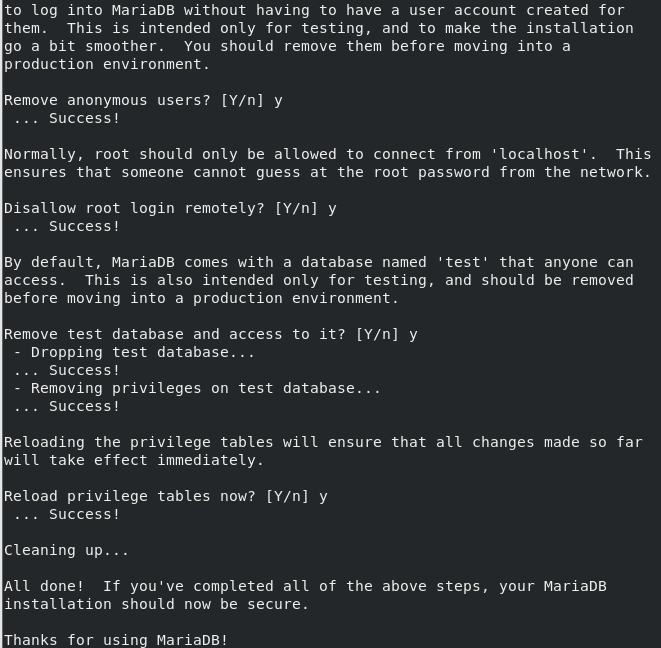Click 'installation should now be secure.' line

pos(156,604)
